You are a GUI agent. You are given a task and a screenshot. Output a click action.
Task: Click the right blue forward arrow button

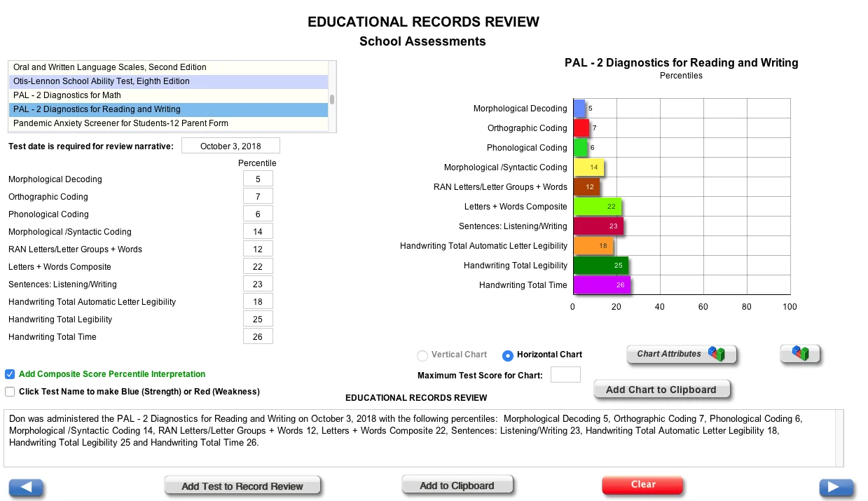836,488
